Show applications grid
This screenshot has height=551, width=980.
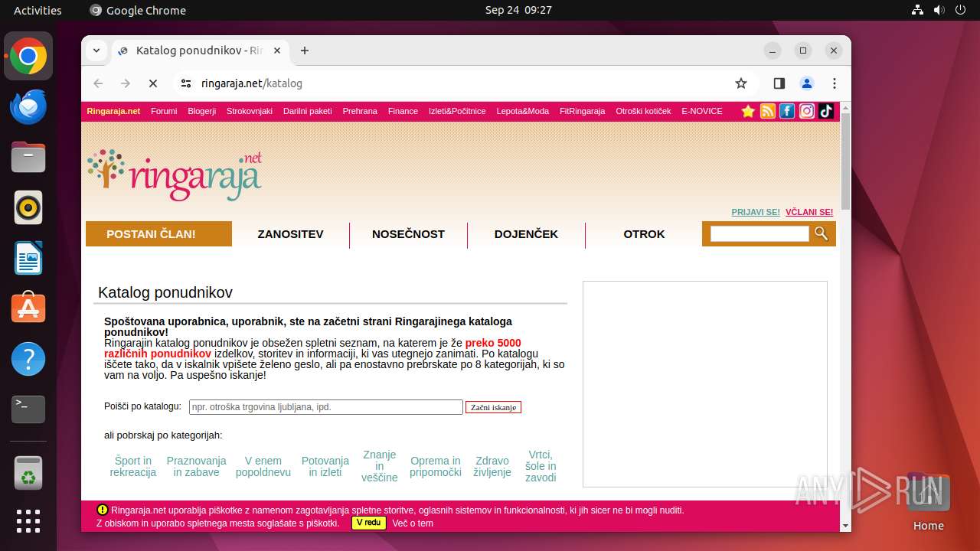pyautogui.click(x=28, y=521)
